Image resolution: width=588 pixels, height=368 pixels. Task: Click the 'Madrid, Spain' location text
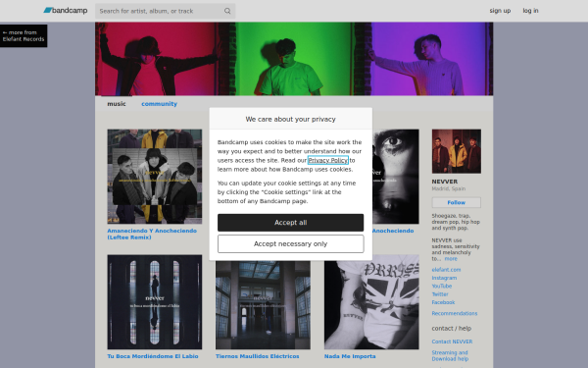click(449, 188)
